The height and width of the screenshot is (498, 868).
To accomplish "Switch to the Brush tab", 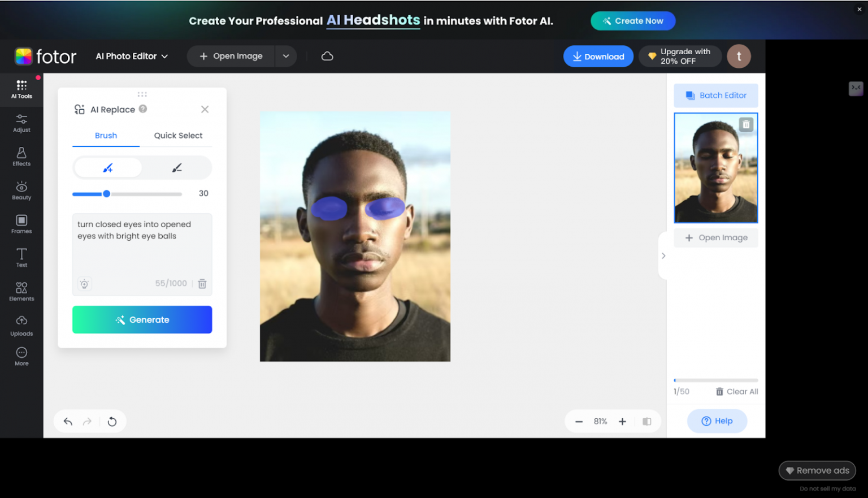I will [x=106, y=136].
